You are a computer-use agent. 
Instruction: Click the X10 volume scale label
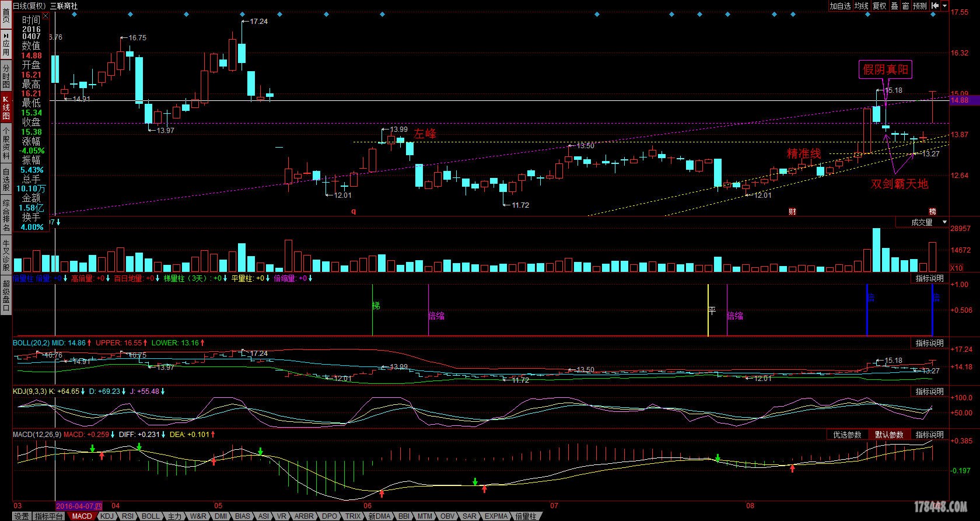(957, 268)
